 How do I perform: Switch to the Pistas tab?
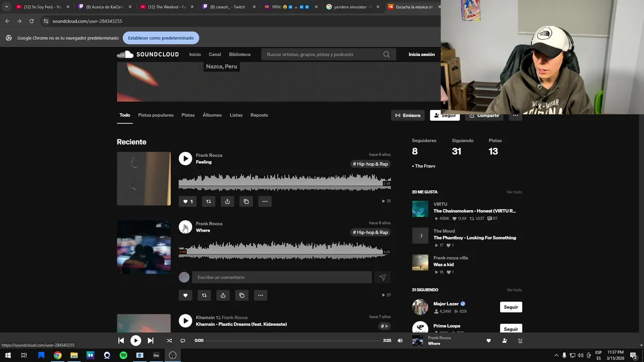188,115
